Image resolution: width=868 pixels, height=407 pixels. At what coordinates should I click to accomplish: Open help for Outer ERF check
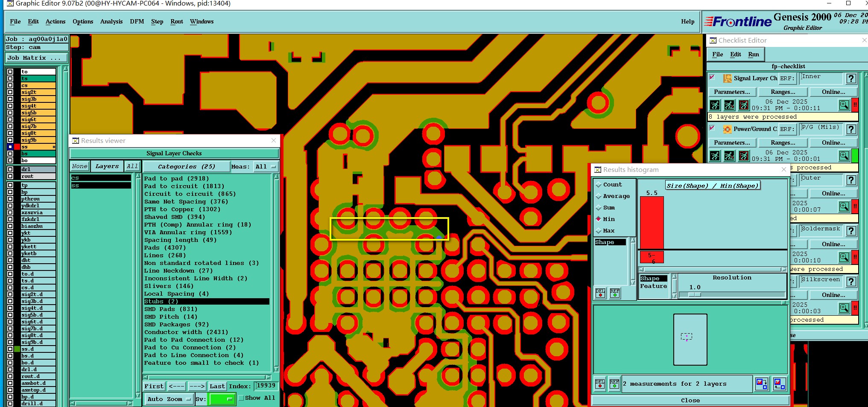851,180
